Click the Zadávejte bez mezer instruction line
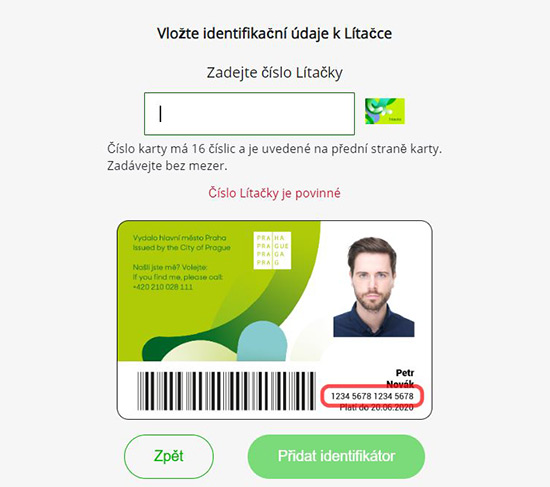 pos(167,166)
